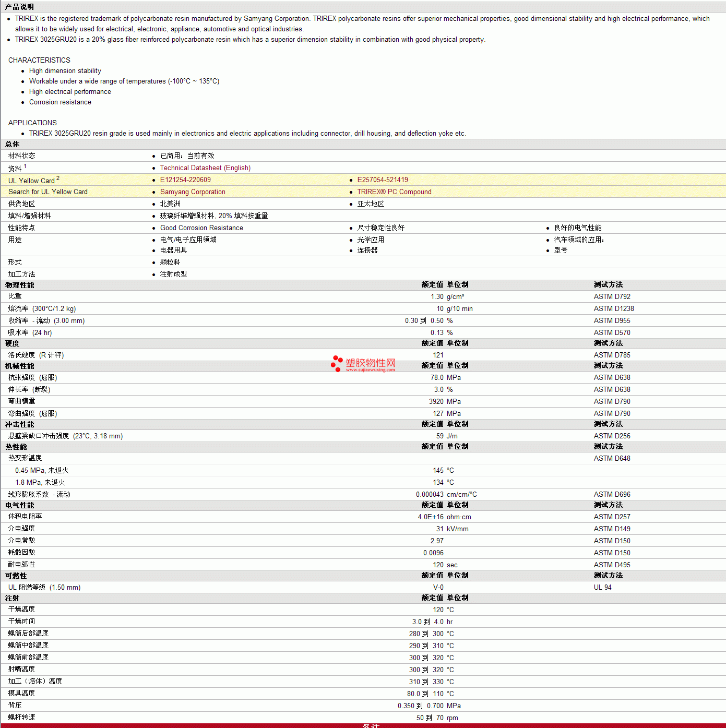Screen dimensions: 726x728
Task: Select the "4.0E+16" volume resistivity value
Action: point(431,517)
